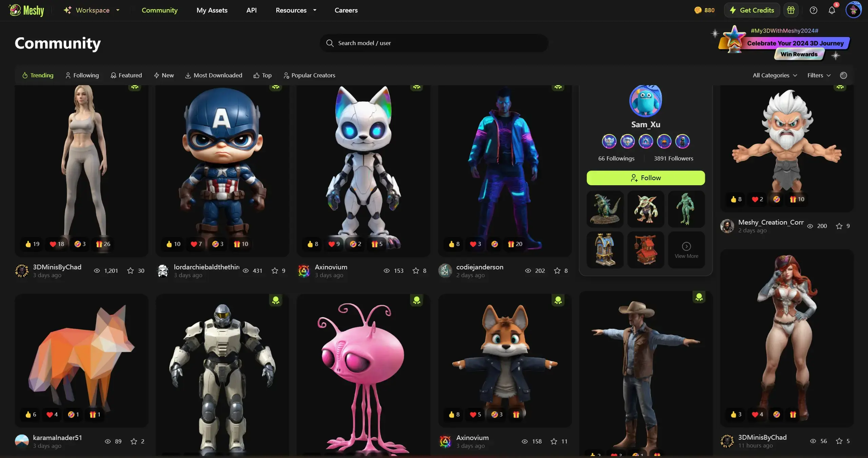Viewport: 868px width, 458px height.
Task: Follow the user Sam_Xu
Action: 646,178
